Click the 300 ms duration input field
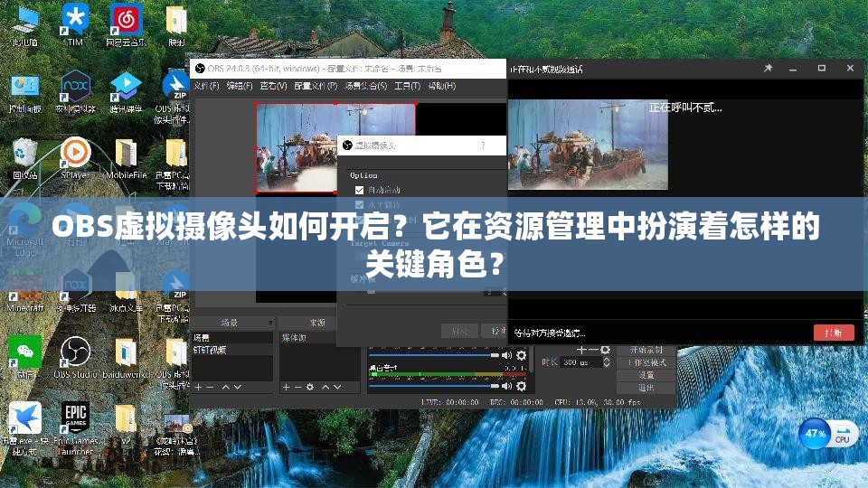The height and width of the screenshot is (488, 868). (x=581, y=362)
